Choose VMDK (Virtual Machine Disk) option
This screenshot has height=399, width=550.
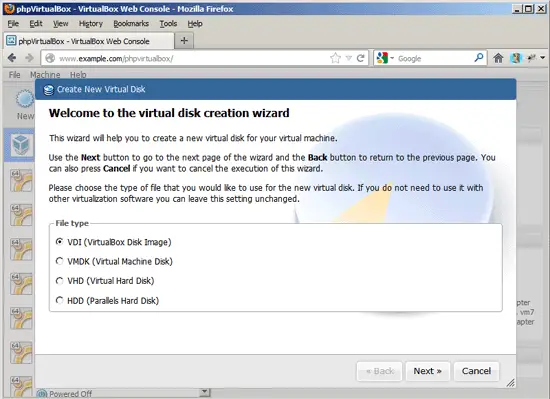pos(60,261)
